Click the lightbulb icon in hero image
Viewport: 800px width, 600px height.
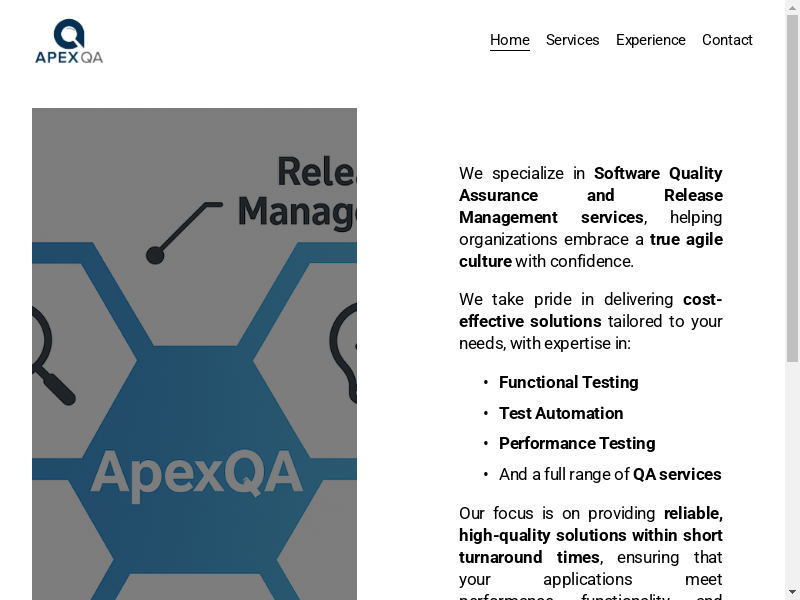tap(345, 350)
